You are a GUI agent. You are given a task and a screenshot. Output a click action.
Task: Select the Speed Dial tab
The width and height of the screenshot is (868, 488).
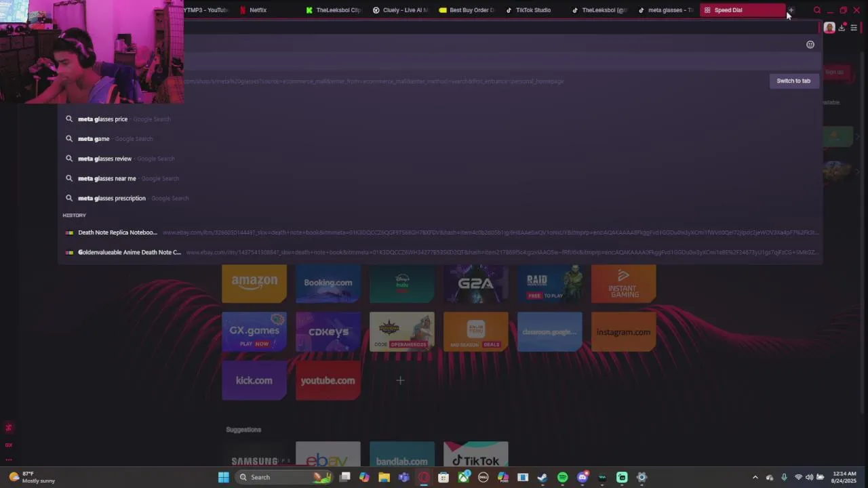[742, 10]
